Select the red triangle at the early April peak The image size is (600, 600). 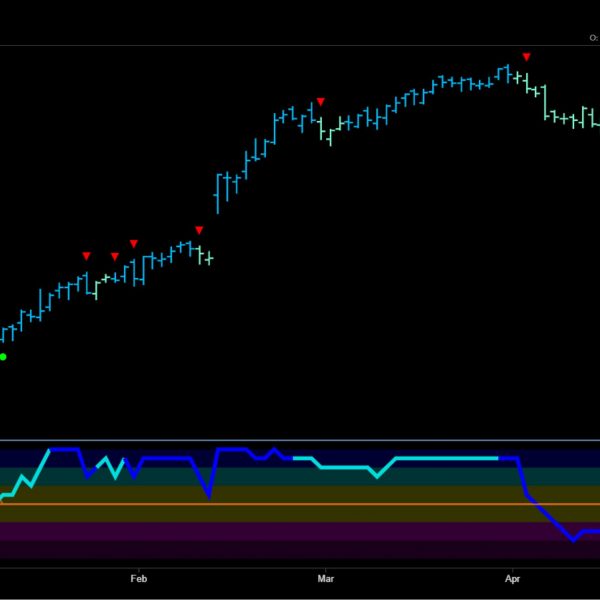527,57
